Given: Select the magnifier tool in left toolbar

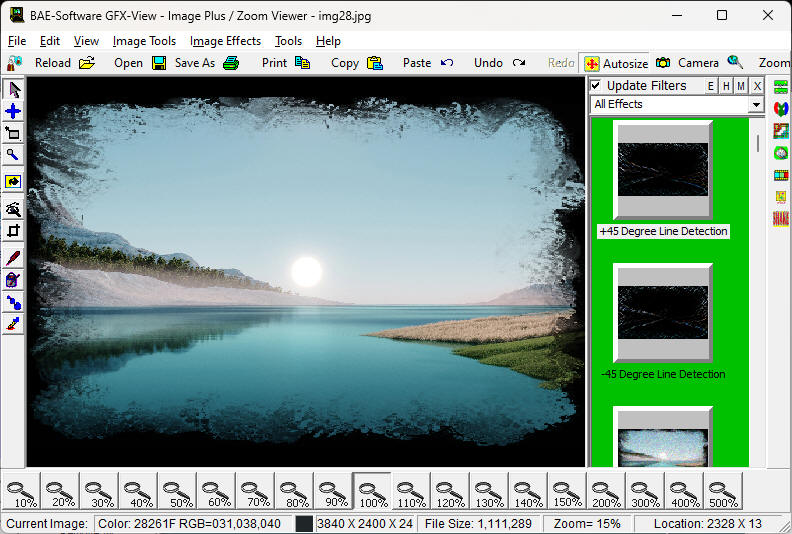Looking at the screenshot, I should (13, 155).
